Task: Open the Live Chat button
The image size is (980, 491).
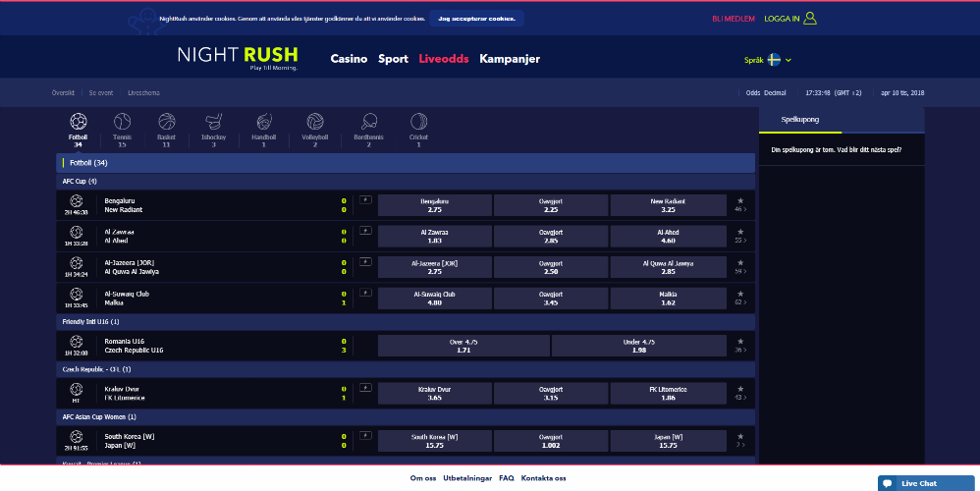Action: (x=926, y=483)
